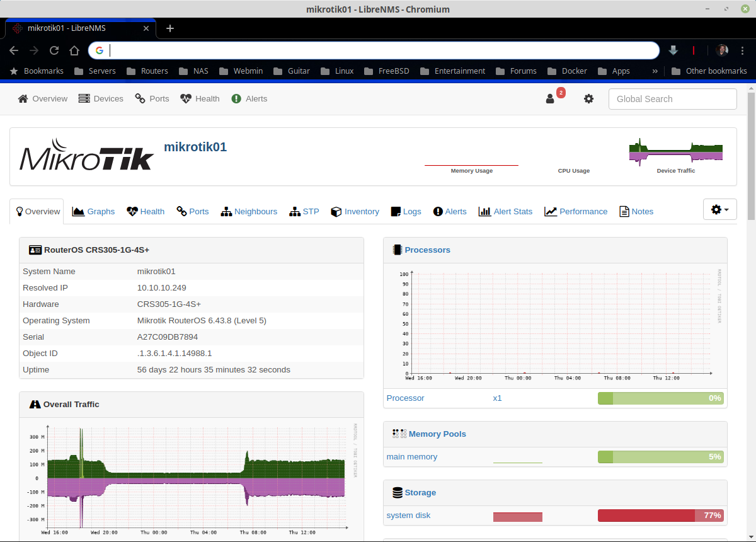
Task: Select the serial A27C09DB7894 text
Action: tap(168, 337)
